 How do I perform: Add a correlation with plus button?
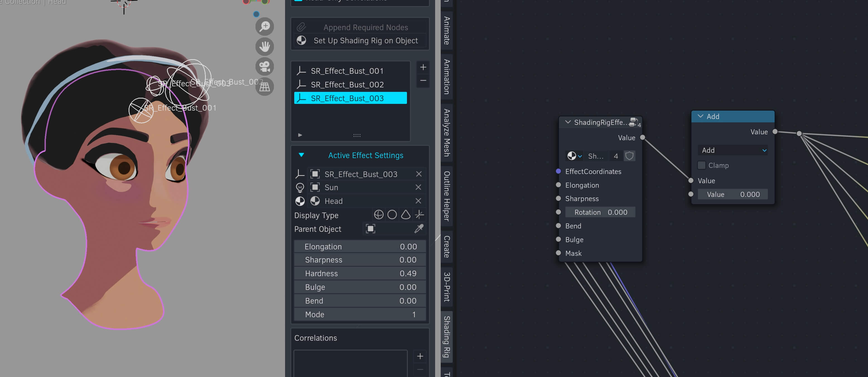[420, 356]
